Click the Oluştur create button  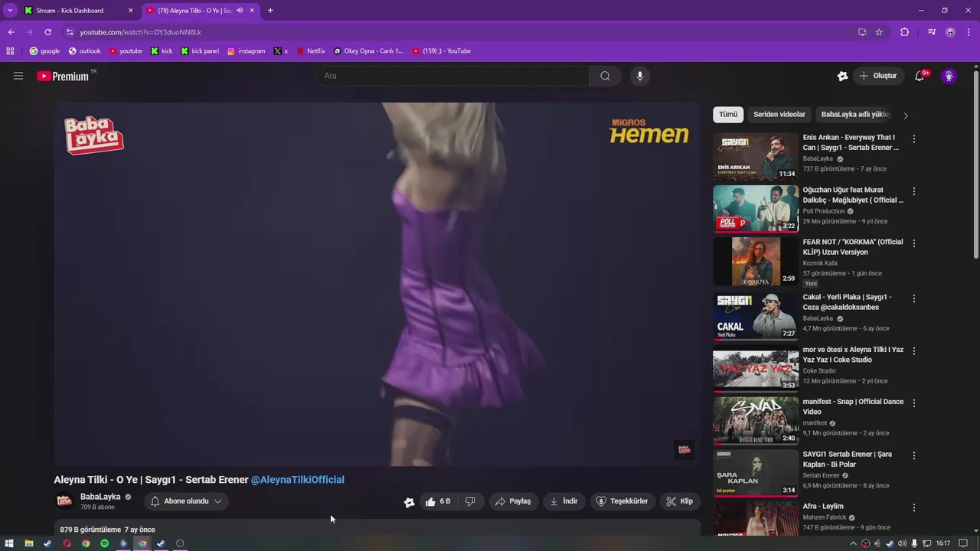[878, 76]
